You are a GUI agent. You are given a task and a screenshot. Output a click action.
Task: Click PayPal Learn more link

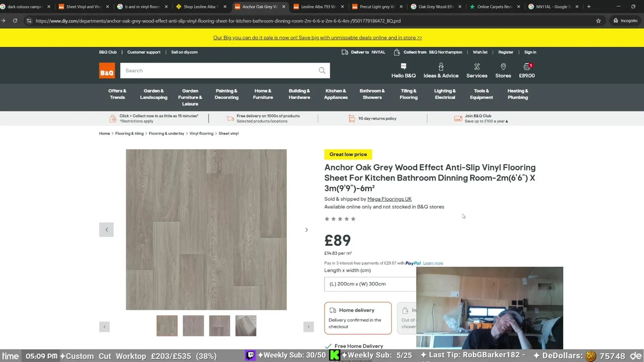point(433,263)
